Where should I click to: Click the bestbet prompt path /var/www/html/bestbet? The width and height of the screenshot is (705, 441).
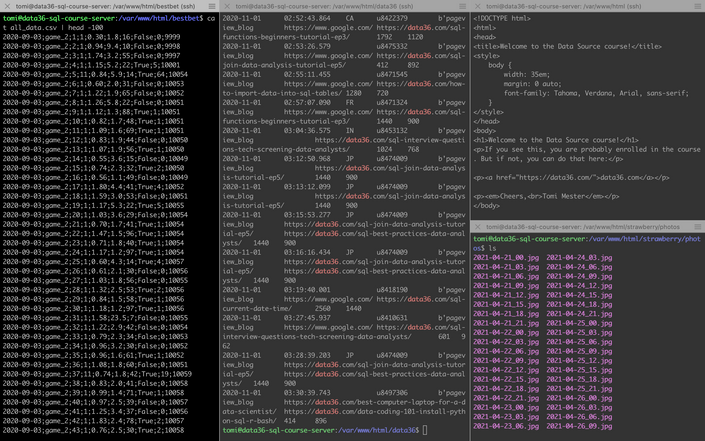[161, 18]
